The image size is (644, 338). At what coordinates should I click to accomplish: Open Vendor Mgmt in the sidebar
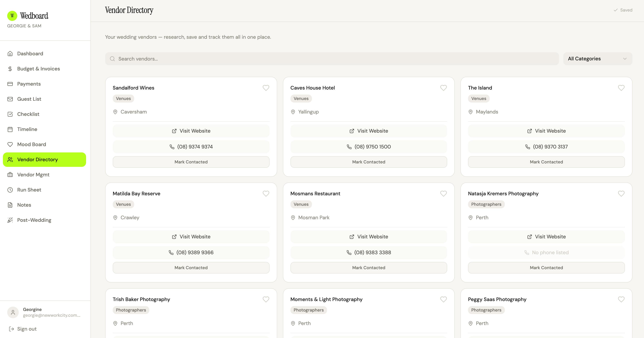tap(44, 175)
